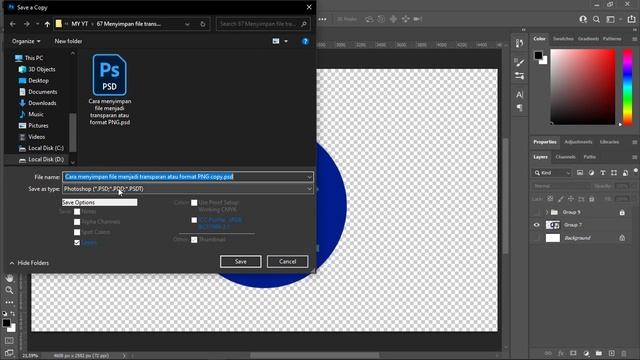
Task: Go forward in the file dialog
Action: point(27,24)
